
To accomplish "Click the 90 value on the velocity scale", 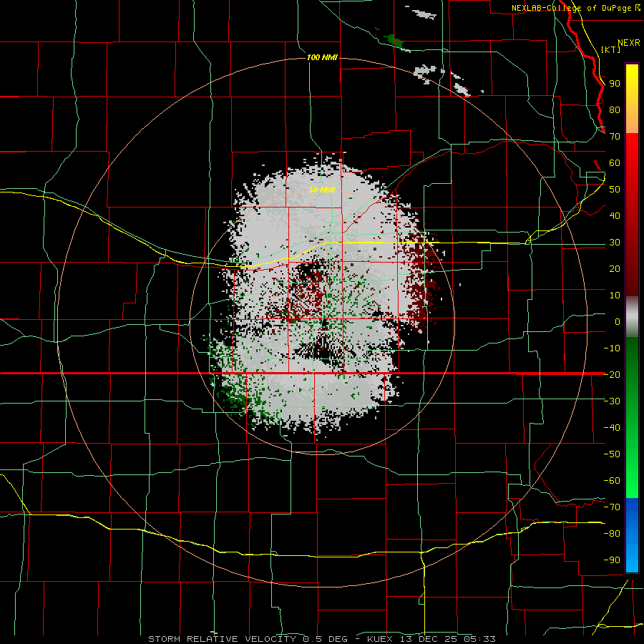I will (615, 84).
